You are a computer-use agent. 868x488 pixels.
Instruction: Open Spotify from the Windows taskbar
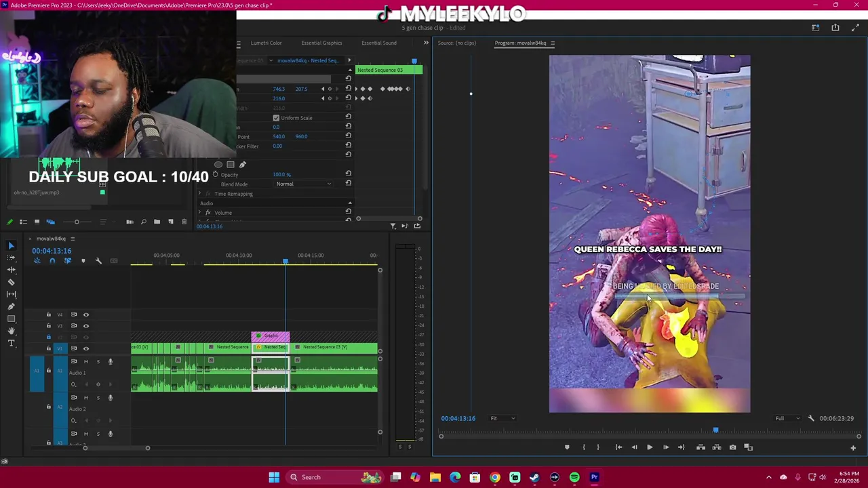pos(574,477)
